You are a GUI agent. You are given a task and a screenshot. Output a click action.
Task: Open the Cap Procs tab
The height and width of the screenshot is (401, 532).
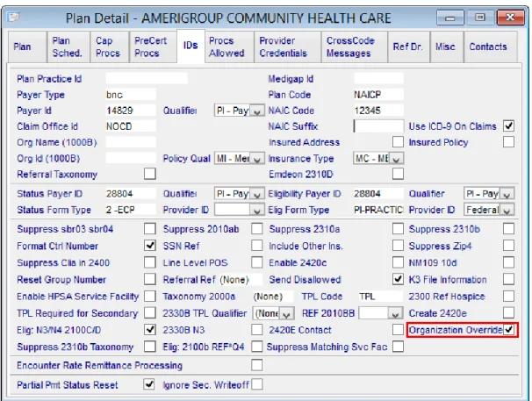109,47
